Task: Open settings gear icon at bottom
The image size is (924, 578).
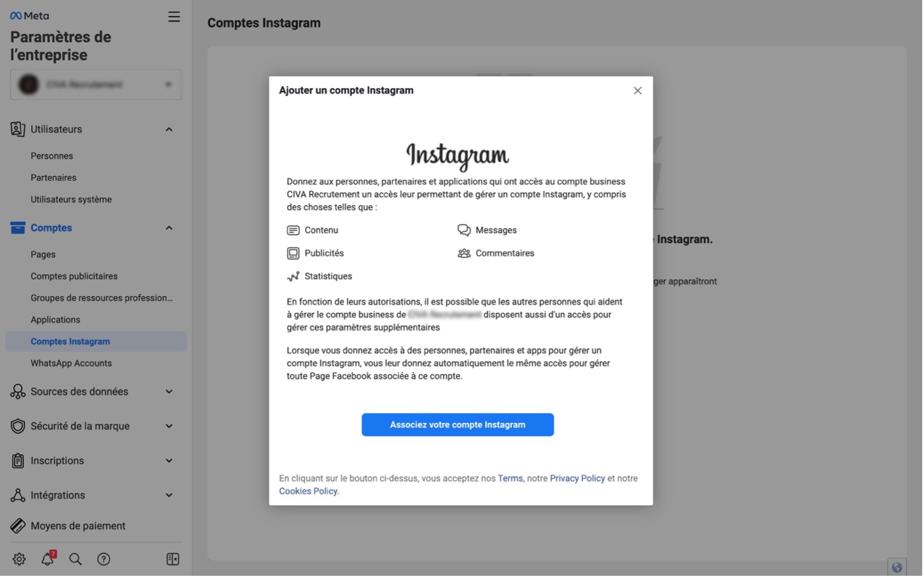Action: (x=19, y=560)
